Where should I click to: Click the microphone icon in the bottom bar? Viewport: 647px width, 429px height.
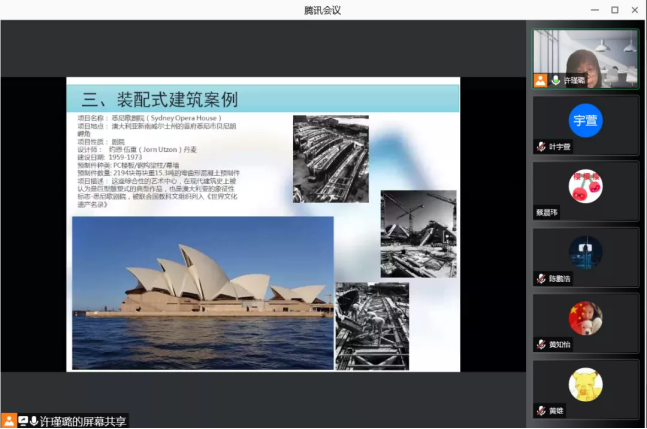tap(34, 421)
